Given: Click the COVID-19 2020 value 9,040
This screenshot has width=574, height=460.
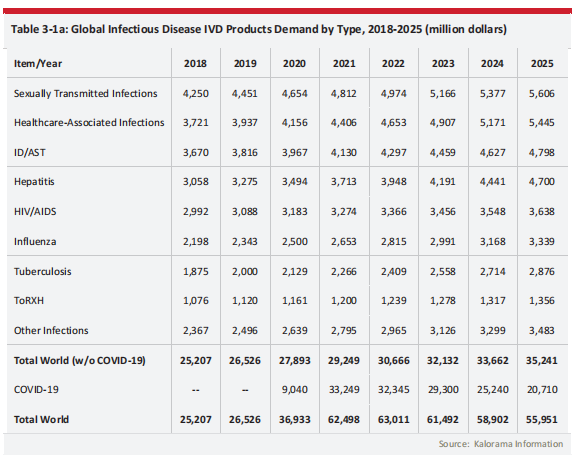Looking at the screenshot, I should tap(295, 389).
